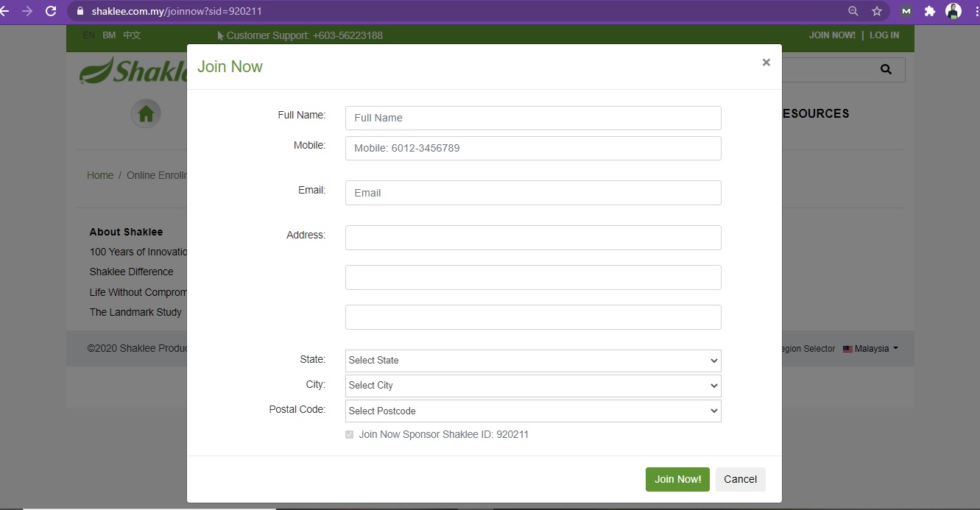This screenshot has width=980, height=510.
Task: Click the second Address line field
Action: (x=533, y=277)
